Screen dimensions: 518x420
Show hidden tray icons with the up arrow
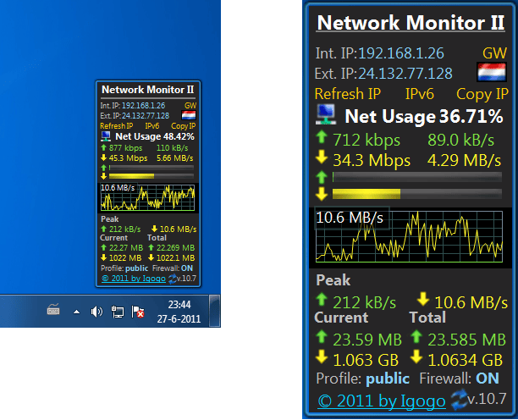click(x=77, y=312)
